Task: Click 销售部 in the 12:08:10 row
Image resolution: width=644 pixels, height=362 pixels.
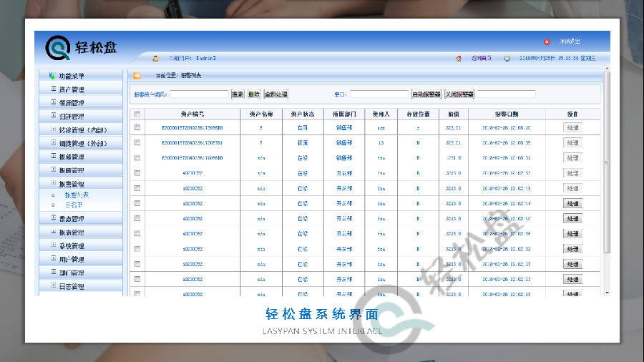Action: 344,127
